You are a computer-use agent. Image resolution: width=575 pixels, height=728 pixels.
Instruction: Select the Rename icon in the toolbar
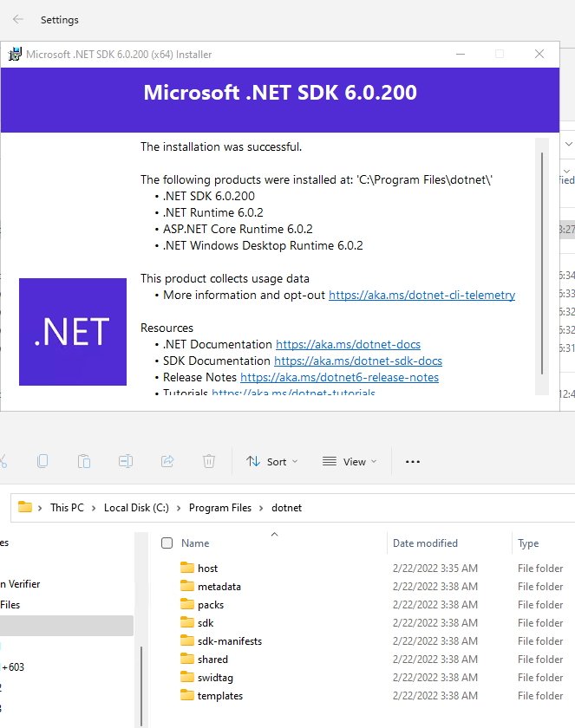tap(126, 461)
